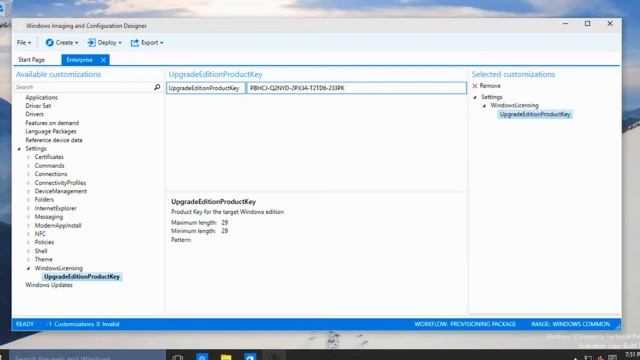Expand the Messaging node
Image resolution: width=640 pixels, height=360 pixels.
(x=28, y=217)
